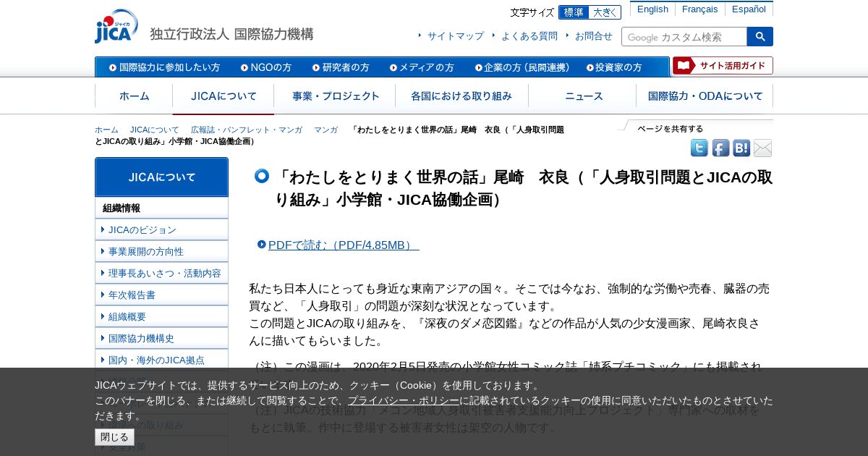Open 各国における取り組み main tab
The width and height of the screenshot is (868, 456).
tap(462, 96)
